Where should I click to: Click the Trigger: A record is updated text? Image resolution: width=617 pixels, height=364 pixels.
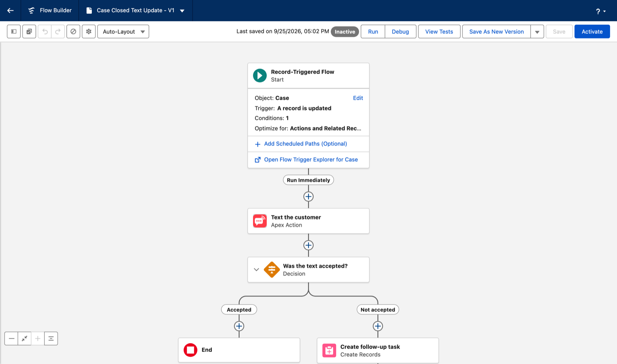tap(293, 108)
